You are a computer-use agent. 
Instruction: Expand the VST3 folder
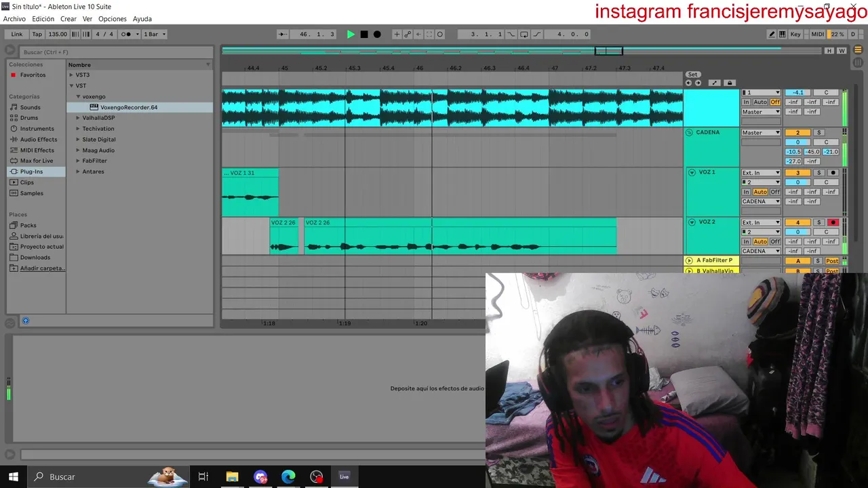pos(71,75)
